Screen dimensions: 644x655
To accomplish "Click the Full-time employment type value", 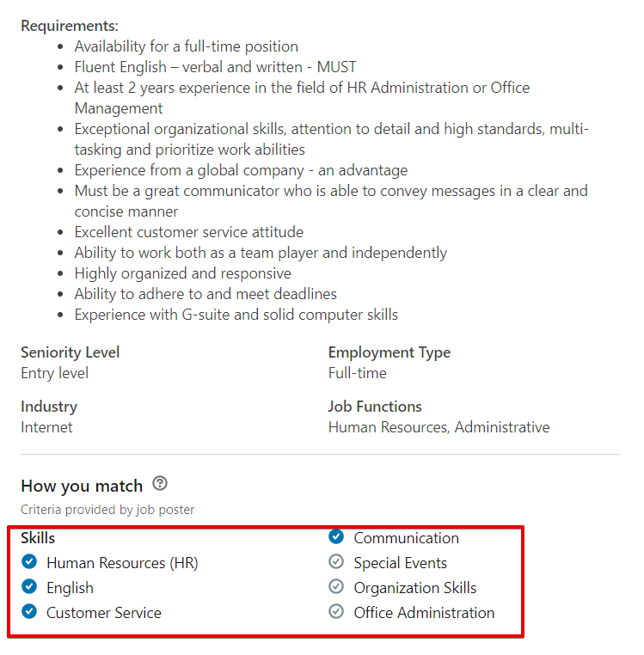I will (x=358, y=373).
